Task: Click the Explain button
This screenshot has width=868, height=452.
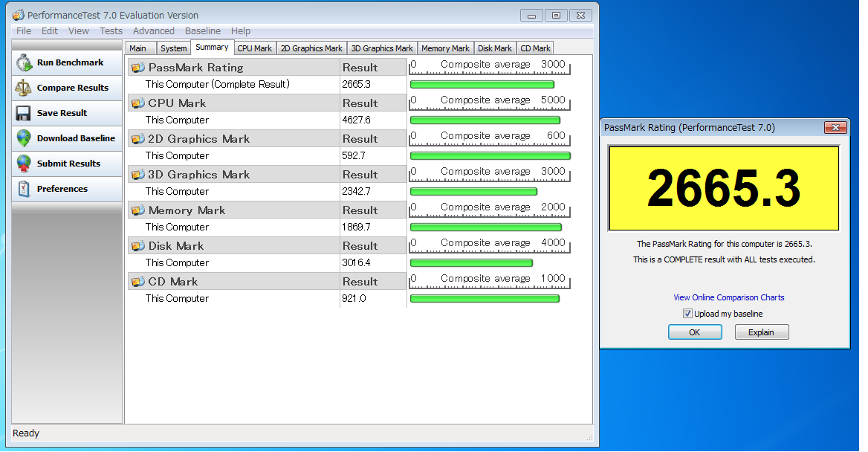Action: tap(762, 332)
